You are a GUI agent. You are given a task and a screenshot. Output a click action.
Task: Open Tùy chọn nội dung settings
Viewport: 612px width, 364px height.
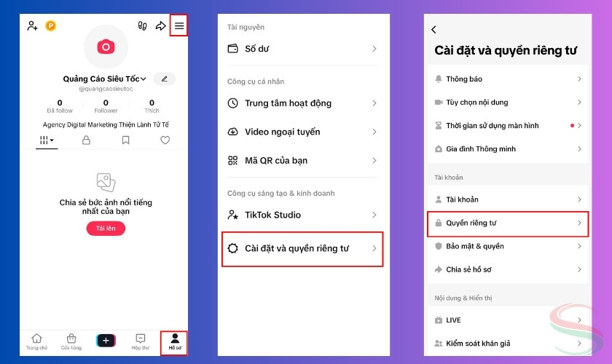[508, 102]
